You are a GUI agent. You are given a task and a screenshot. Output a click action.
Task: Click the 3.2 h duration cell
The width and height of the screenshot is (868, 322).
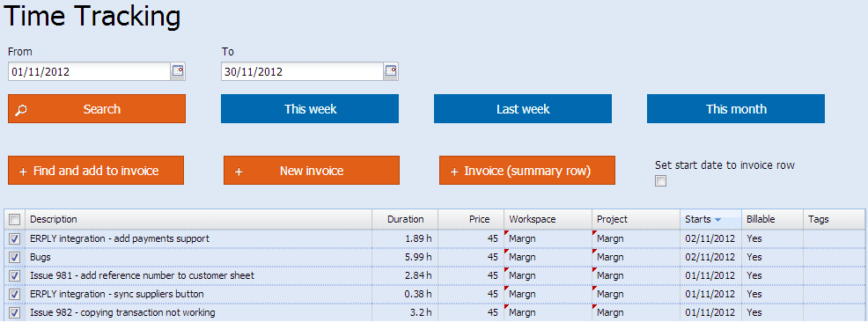coord(405,312)
